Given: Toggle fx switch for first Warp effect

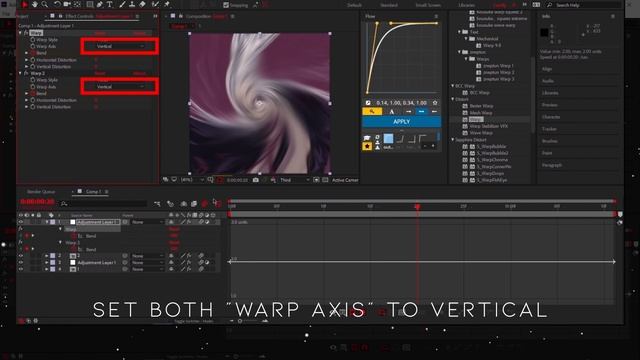Looking at the screenshot, I should click(26, 33).
